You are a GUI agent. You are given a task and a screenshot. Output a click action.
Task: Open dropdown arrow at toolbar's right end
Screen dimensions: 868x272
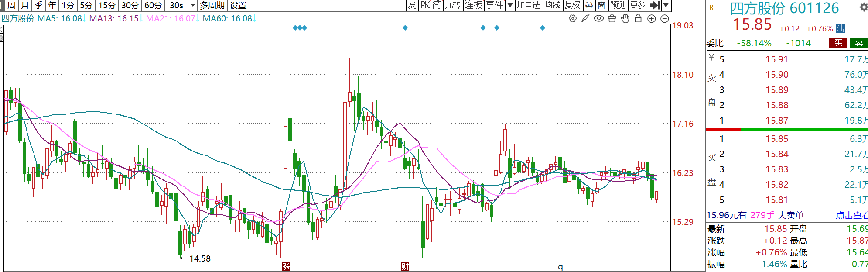click(x=666, y=5)
